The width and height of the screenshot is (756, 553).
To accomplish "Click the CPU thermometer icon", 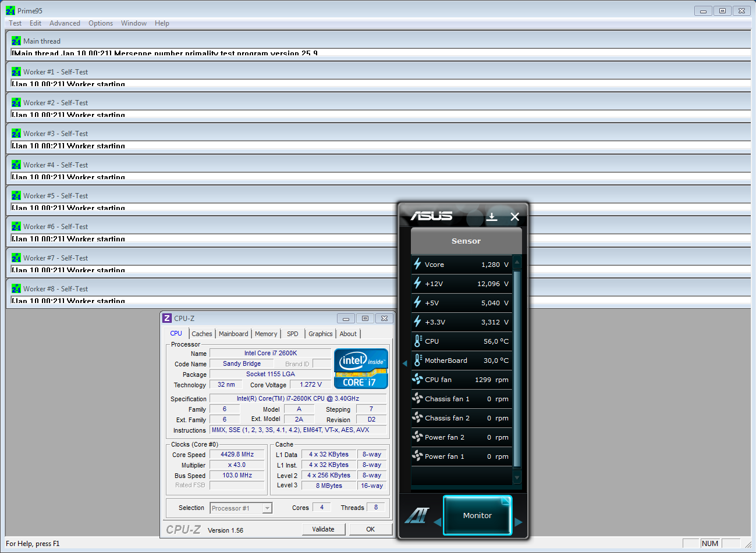I will [x=417, y=341].
